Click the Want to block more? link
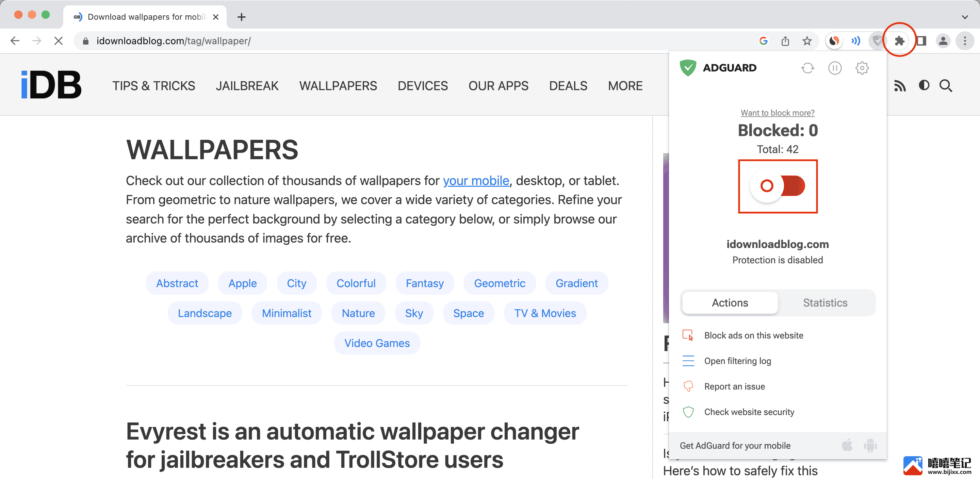Image resolution: width=980 pixels, height=479 pixels. coord(777,113)
